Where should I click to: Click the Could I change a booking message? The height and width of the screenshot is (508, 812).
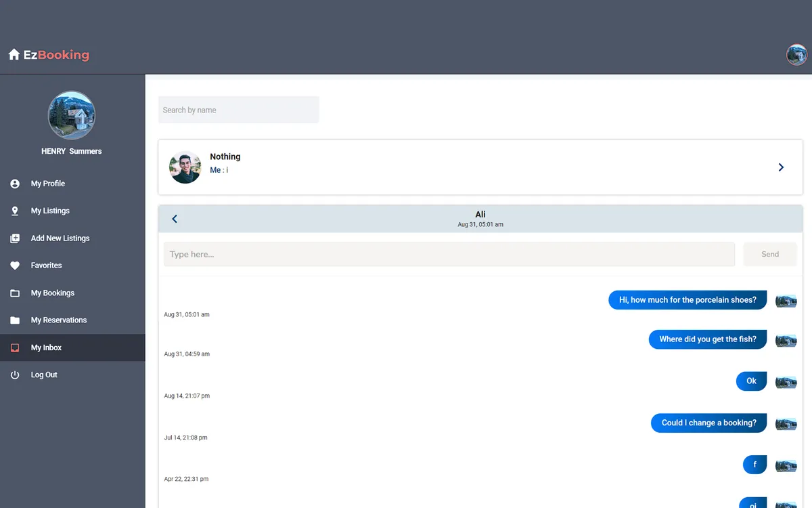[x=709, y=423]
